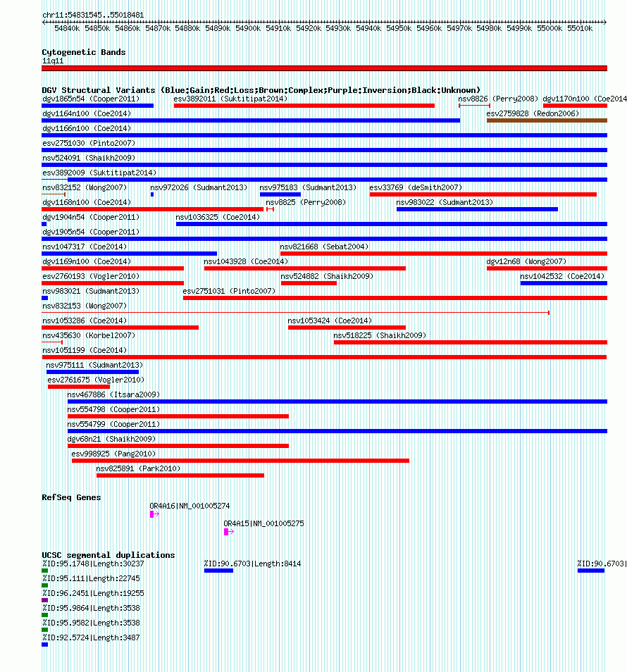Click the dgv1169n100 (Coe2014) label

click(87, 261)
